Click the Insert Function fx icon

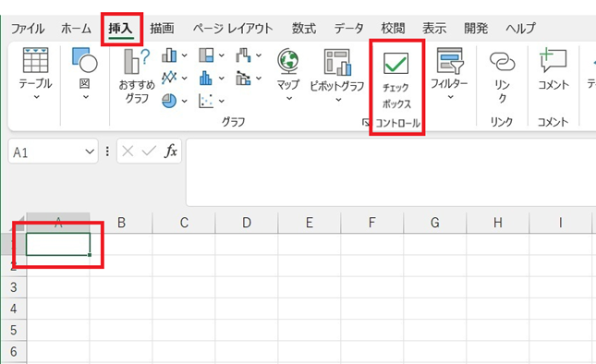171,152
